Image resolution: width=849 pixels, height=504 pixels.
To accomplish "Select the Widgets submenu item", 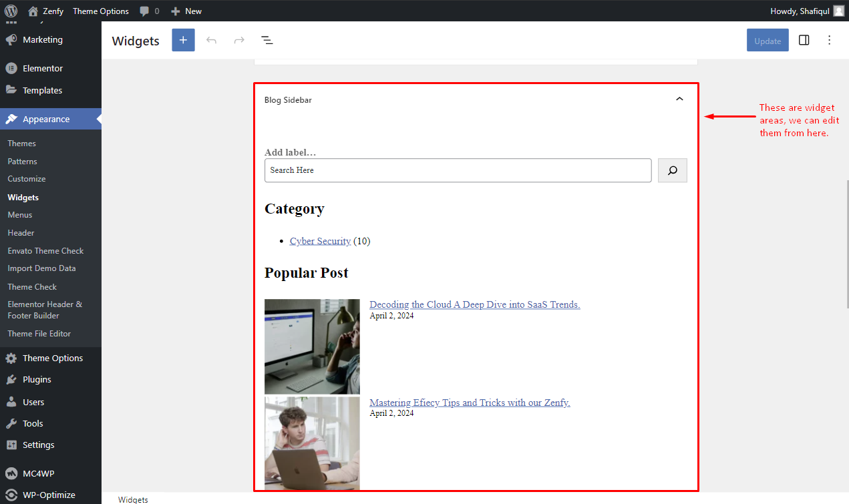I will 23,198.
